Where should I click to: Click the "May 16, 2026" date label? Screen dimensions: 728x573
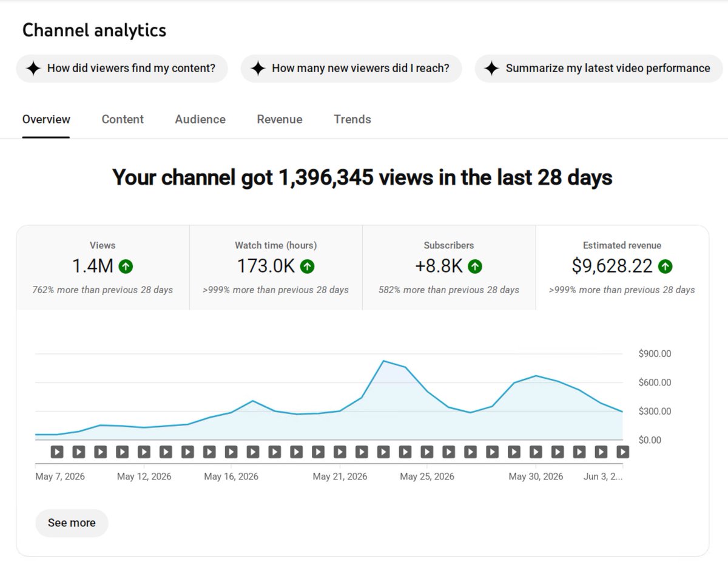click(x=231, y=476)
